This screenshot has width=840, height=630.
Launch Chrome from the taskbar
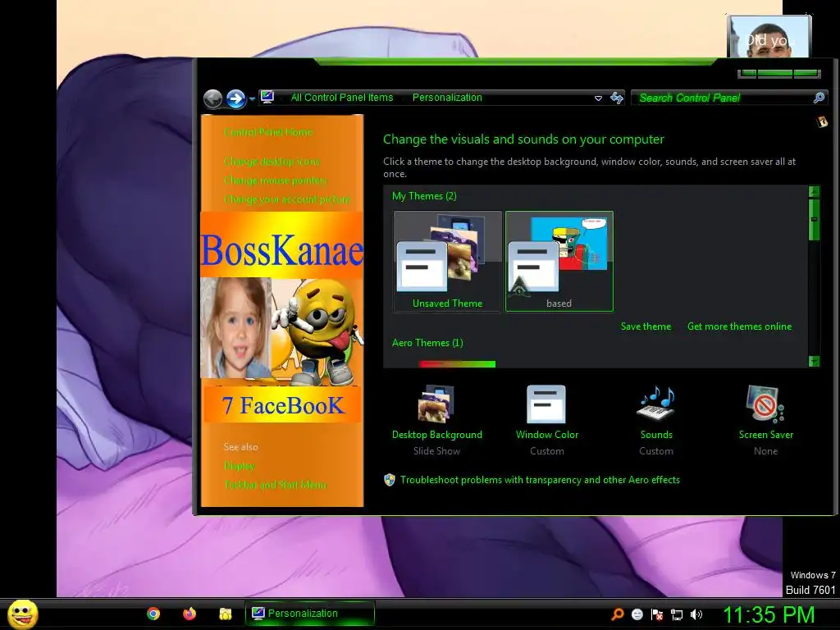[153, 614]
